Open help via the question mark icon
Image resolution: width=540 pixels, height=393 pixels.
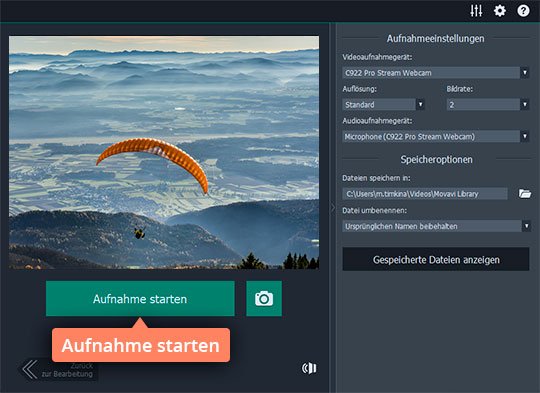523,11
